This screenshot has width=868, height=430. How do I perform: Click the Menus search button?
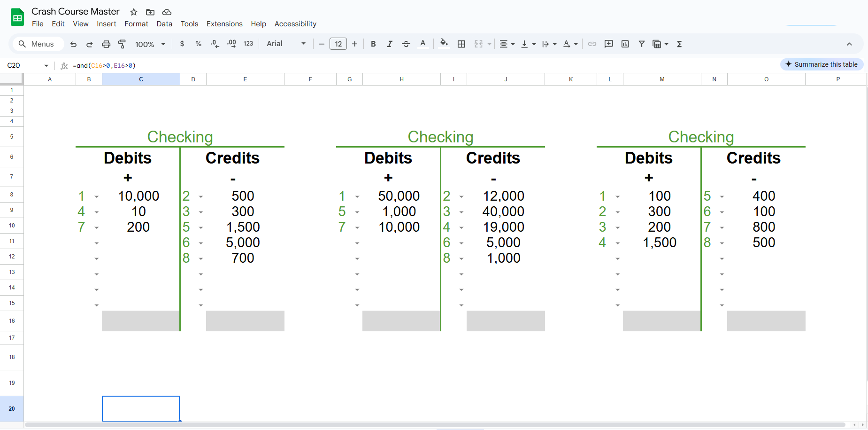(x=37, y=44)
